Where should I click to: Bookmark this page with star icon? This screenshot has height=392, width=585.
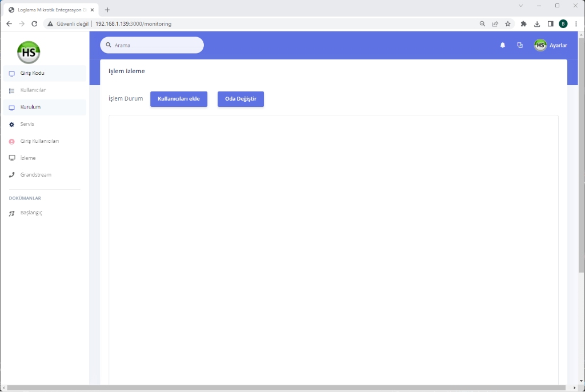point(508,24)
